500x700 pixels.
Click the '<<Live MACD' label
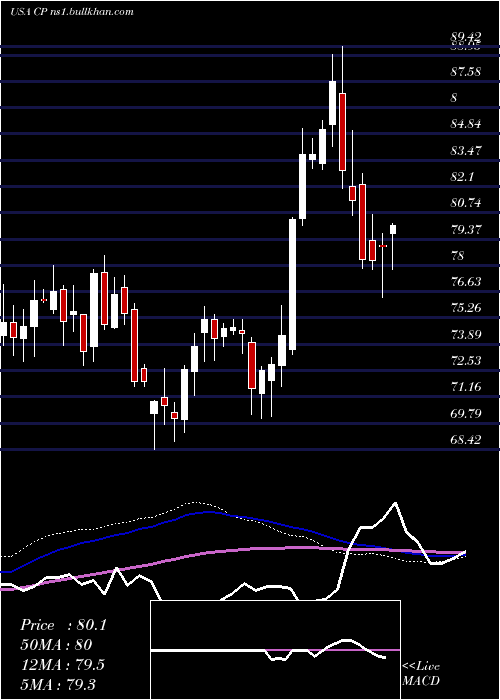coord(421,673)
